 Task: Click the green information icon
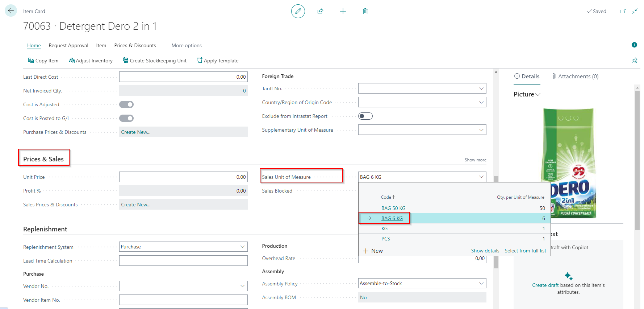pos(634,45)
